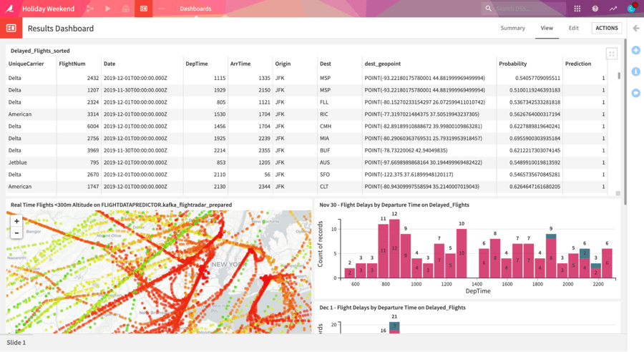
Task: Click the FlightNum column header
Action: pyautogui.click(x=72, y=64)
